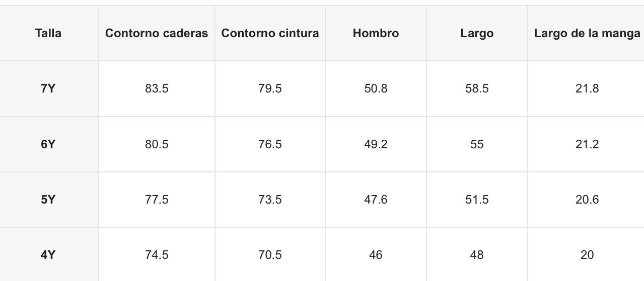Image resolution: width=644 pixels, height=281 pixels.
Task: Select the 51.5 length cell
Action: click(477, 200)
